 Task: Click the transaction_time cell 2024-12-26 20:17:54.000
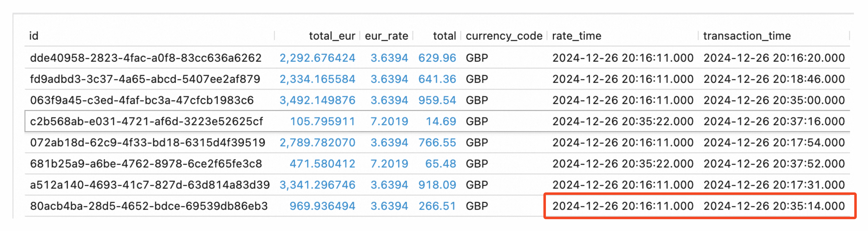[x=774, y=143]
